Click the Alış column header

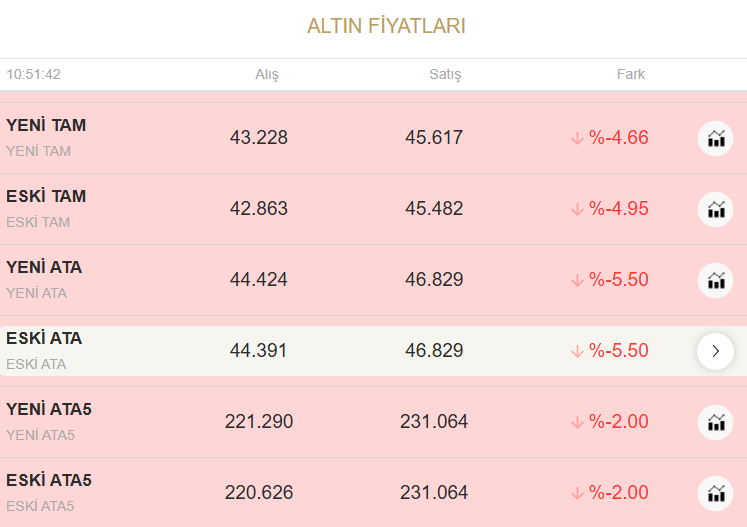[x=267, y=74]
